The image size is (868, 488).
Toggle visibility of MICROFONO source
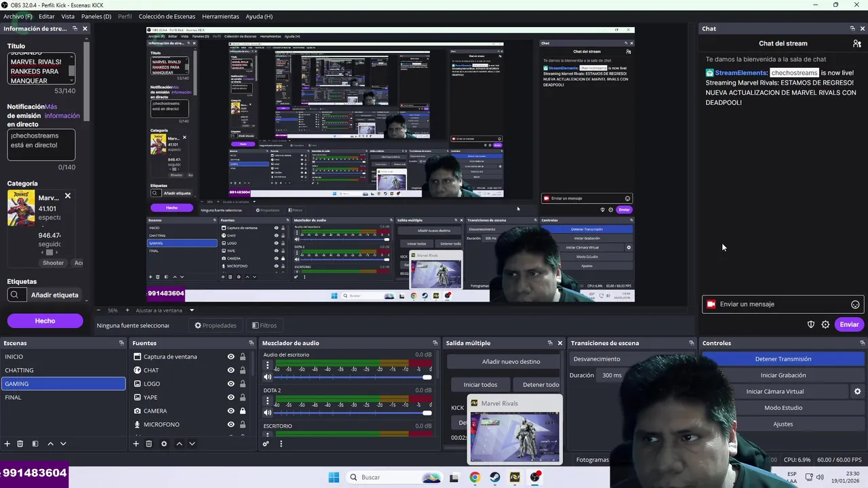click(231, 424)
